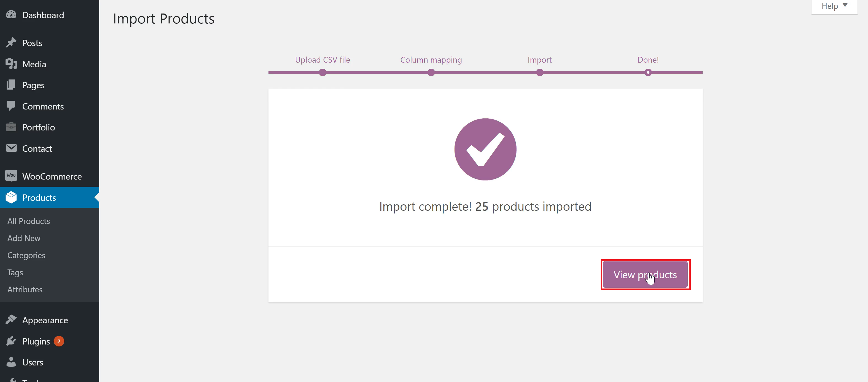The image size is (868, 382).
Task: Click the Comments speech bubble icon
Action: click(11, 106)
